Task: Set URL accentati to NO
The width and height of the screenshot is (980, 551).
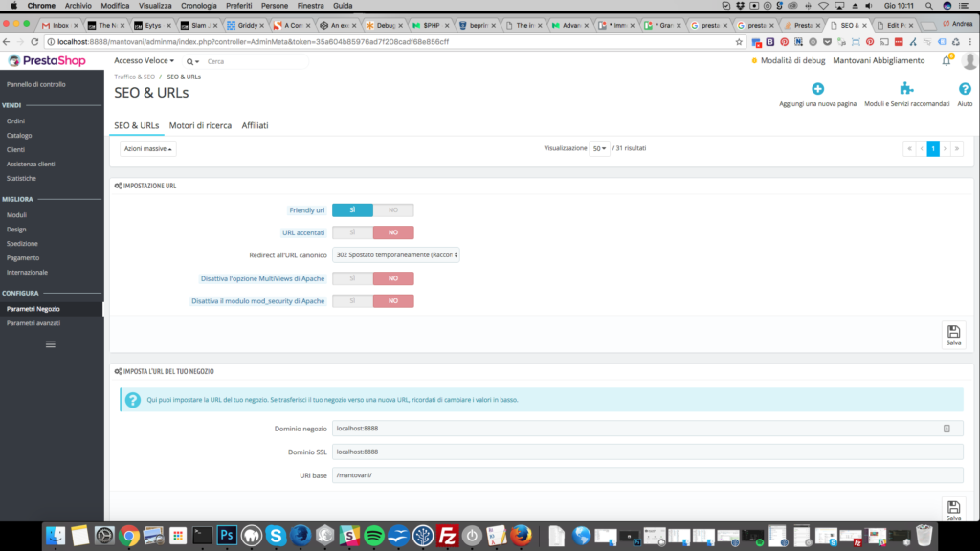Action: coord(393,232)
